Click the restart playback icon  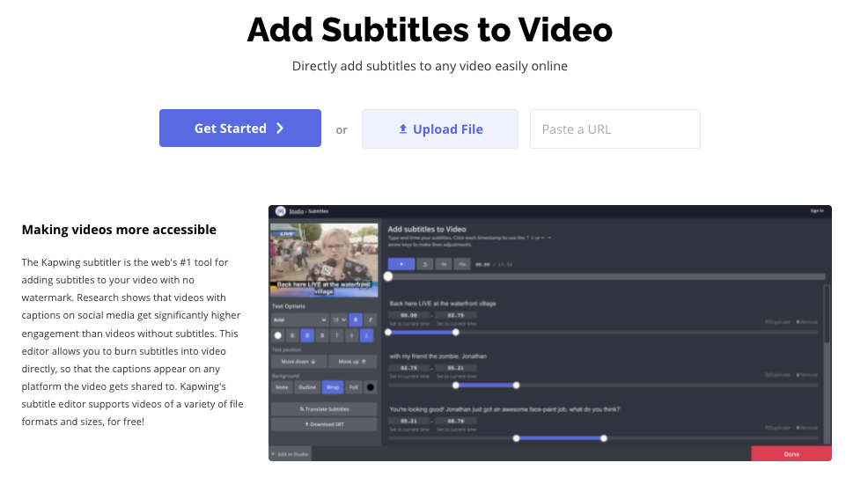coord(424,265)
